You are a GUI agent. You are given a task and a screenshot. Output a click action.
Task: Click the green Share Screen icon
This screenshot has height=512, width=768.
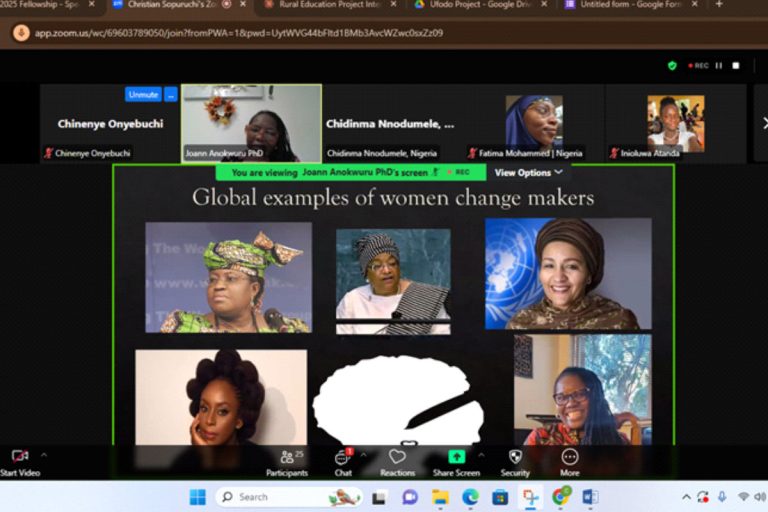click(456, 458)
